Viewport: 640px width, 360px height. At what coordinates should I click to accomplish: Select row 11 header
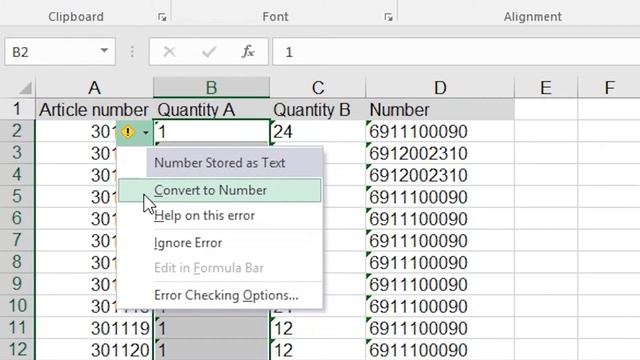[x=17, y=327]
